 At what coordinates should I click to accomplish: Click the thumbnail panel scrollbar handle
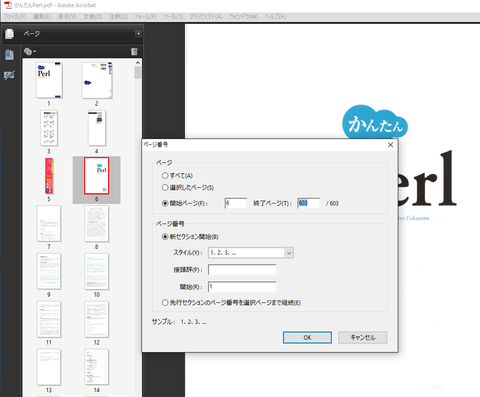138,73
